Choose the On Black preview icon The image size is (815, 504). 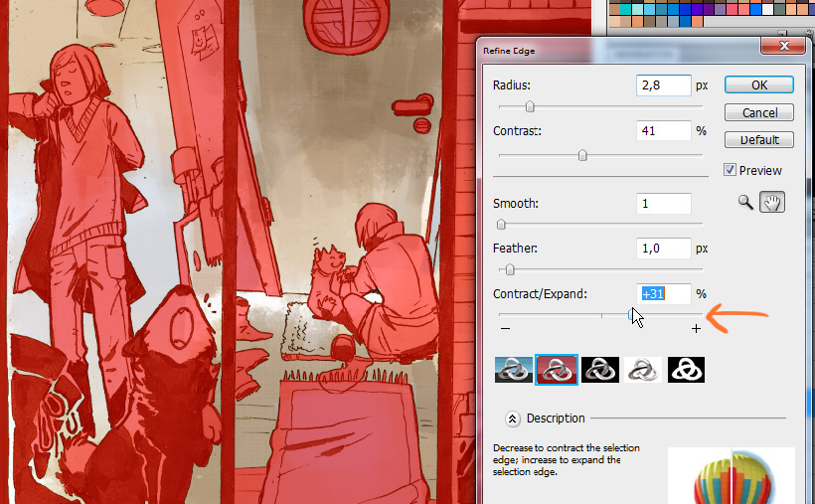click(x=599, y=370)
